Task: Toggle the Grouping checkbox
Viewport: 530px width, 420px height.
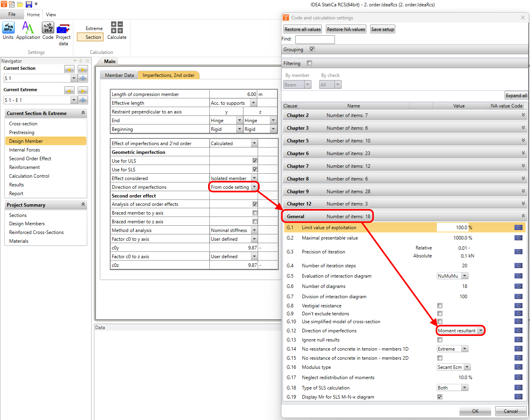Action: tap(312, 49)
